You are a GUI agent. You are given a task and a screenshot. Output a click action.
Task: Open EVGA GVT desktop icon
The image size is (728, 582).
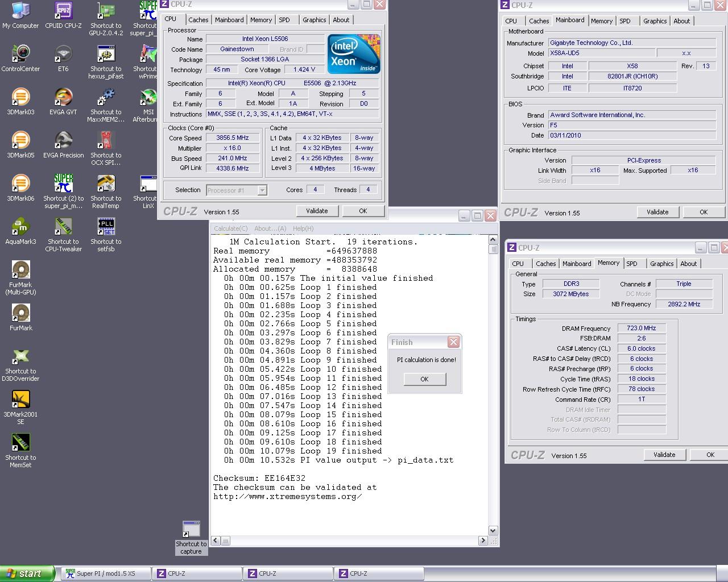click(63, 102)
